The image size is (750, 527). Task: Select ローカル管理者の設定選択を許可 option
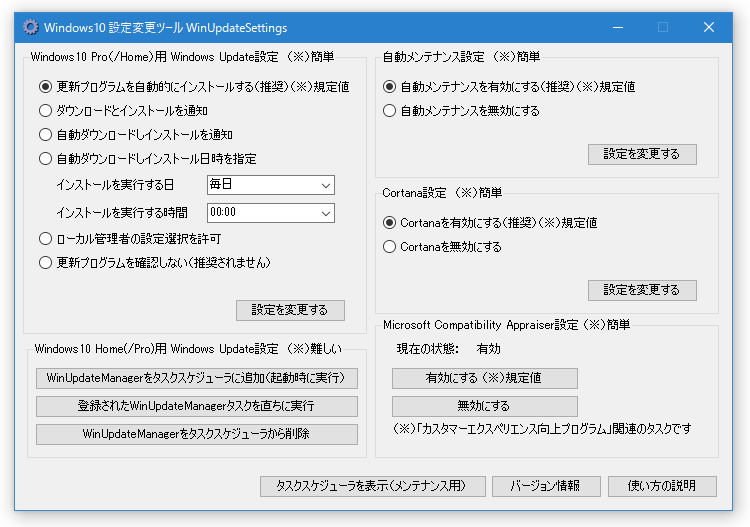(45, 238)
